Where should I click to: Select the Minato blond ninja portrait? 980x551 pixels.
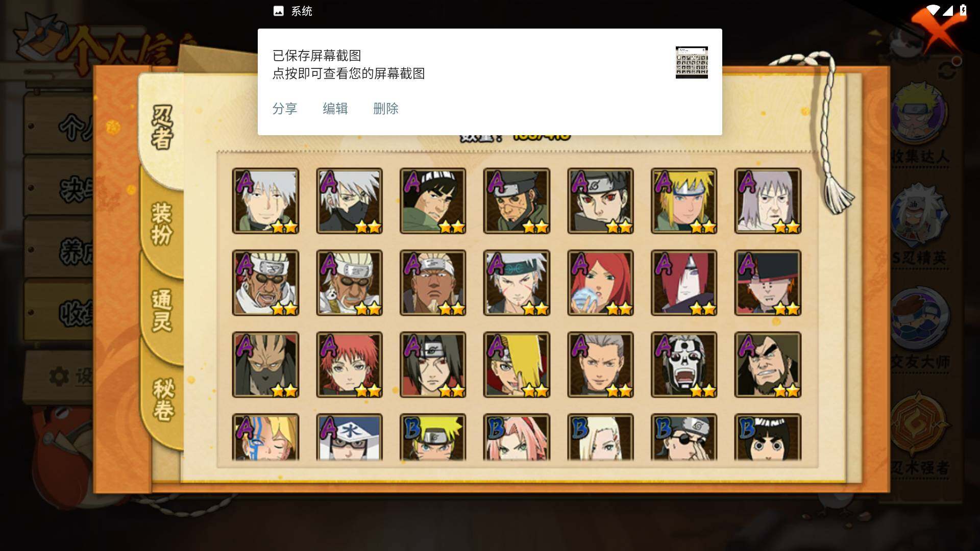684,201
